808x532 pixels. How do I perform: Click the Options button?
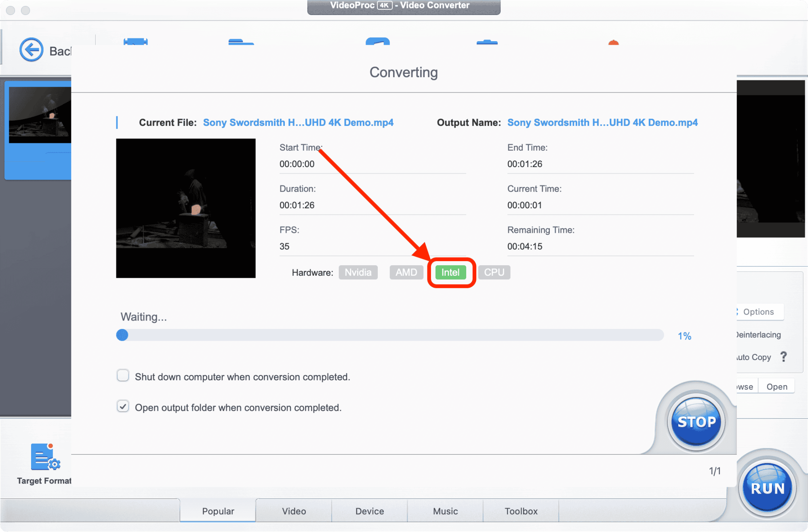[760, 312]
